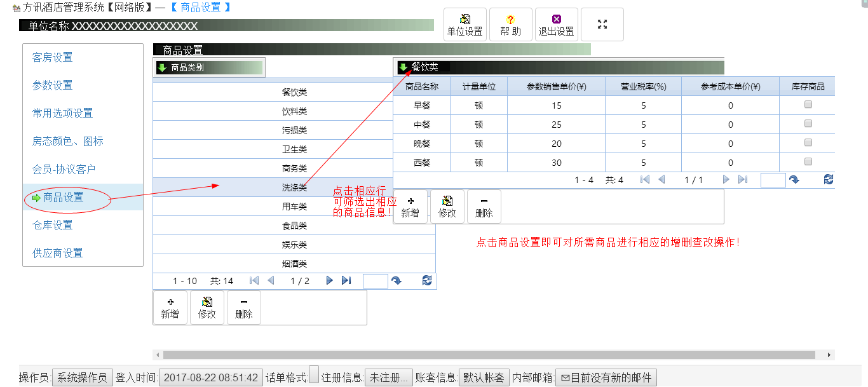Open 目前没有新的邮件 mailbox button

(606, 377)
